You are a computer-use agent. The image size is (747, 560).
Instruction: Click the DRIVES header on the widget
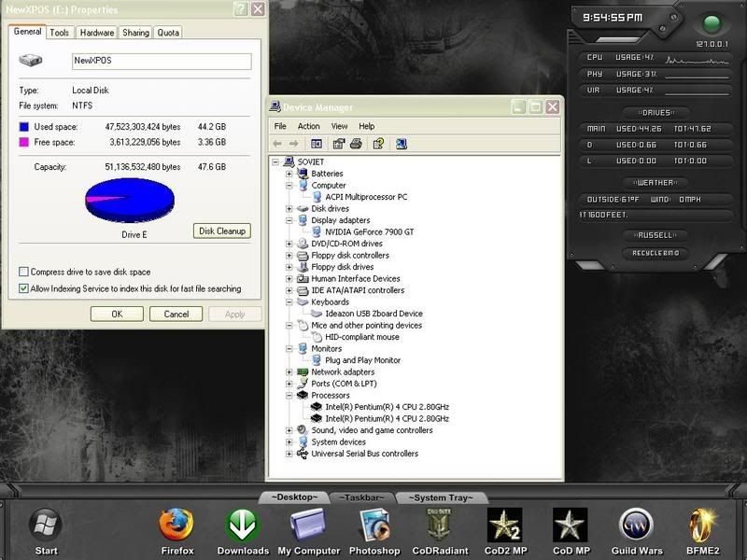tap(656, 113)
